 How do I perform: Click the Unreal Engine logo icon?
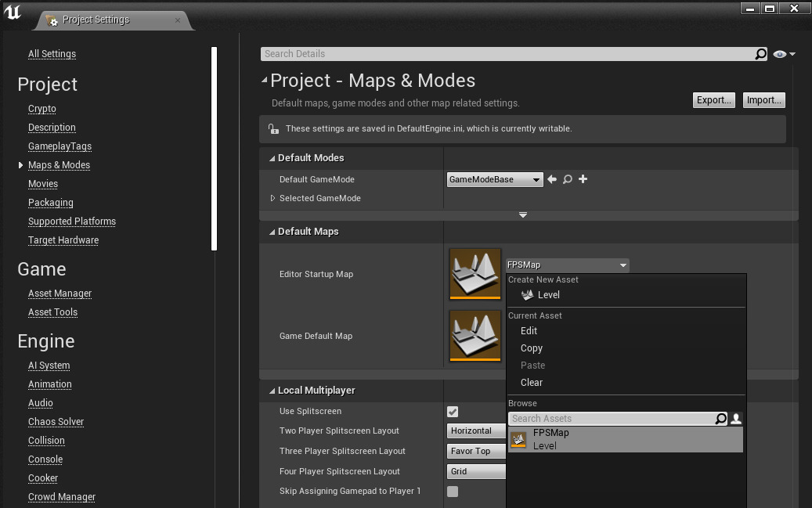point(12,13)
